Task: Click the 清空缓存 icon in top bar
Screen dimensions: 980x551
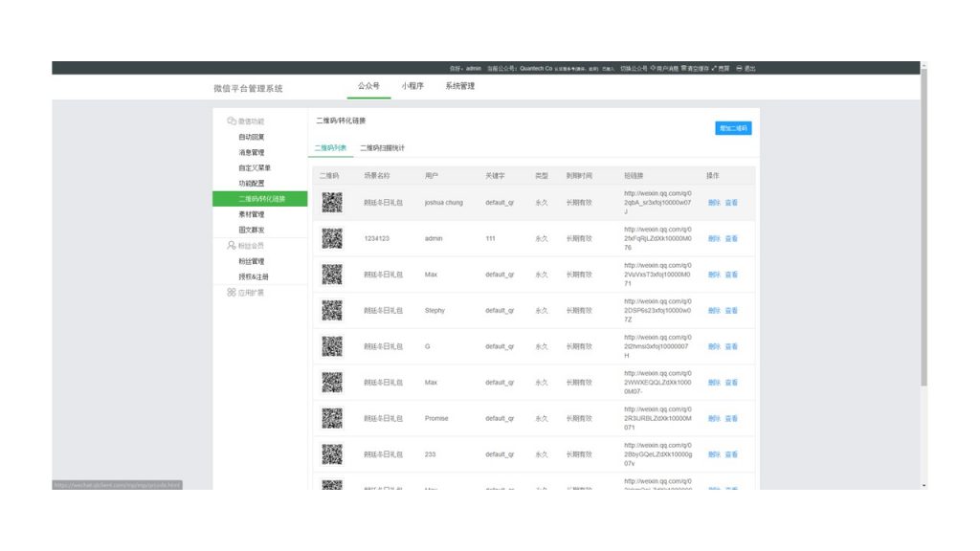Action: pos(682,68)
